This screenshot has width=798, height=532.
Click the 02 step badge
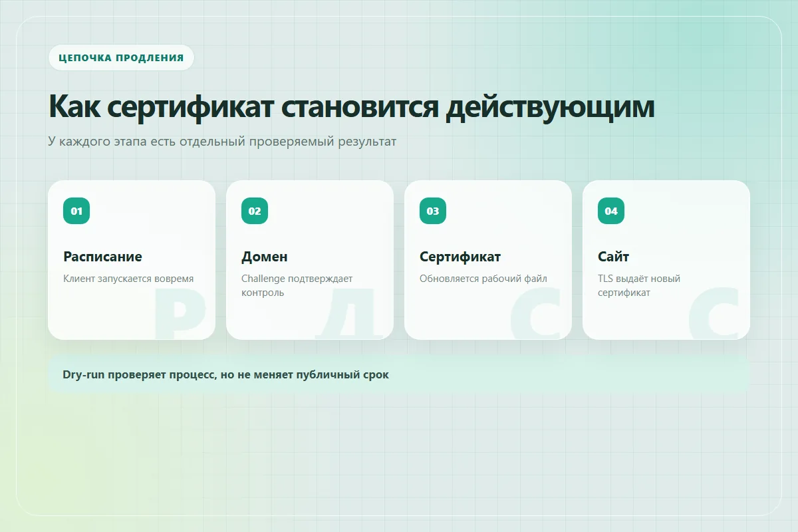[255, 211]
